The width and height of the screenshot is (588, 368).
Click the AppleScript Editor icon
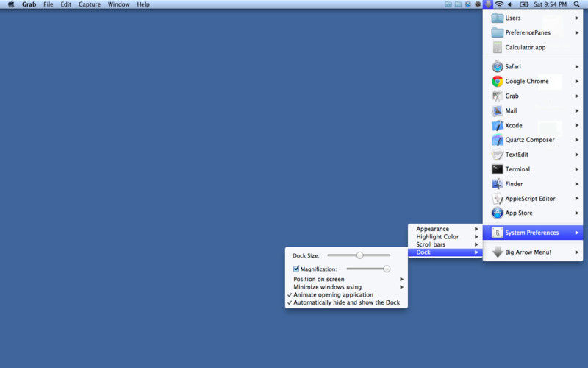pyautogui.click(x=498, y=198)
